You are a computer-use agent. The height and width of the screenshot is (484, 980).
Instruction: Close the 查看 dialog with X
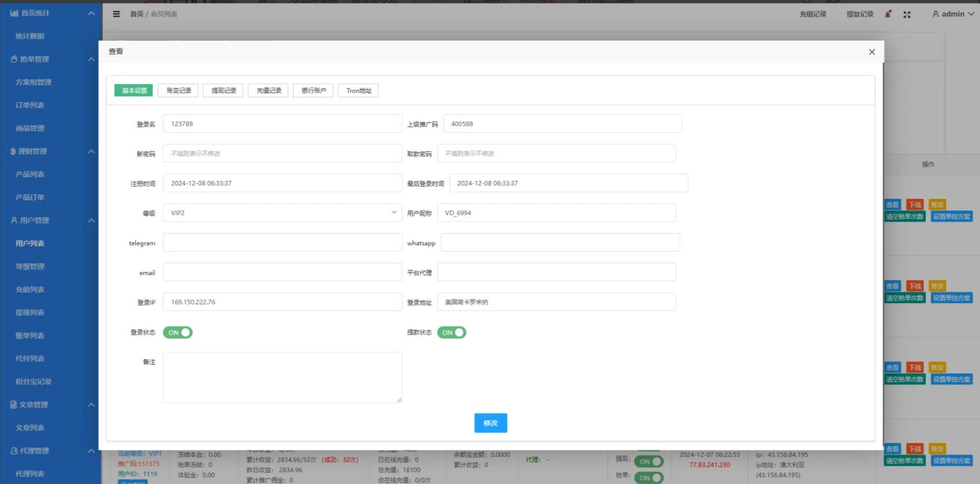872,52
